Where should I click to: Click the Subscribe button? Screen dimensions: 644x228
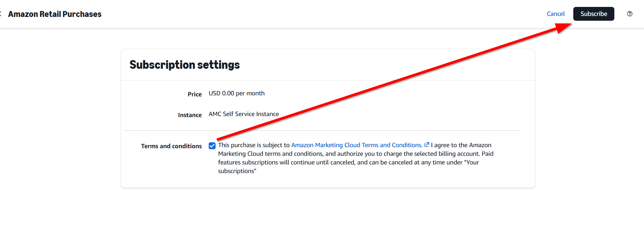pyautogui.click(x=594, y=14)
